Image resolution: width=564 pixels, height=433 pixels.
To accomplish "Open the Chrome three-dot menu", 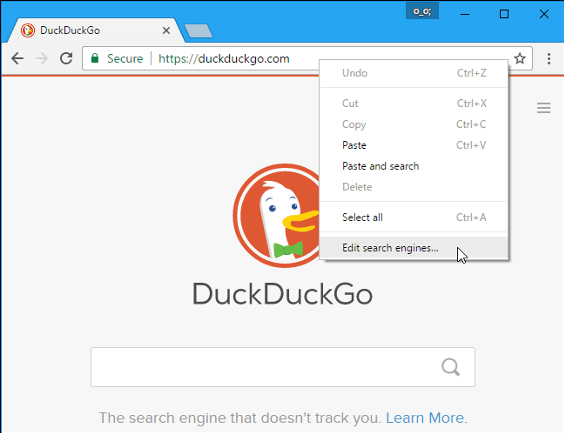I will click(x=549, y=58).
